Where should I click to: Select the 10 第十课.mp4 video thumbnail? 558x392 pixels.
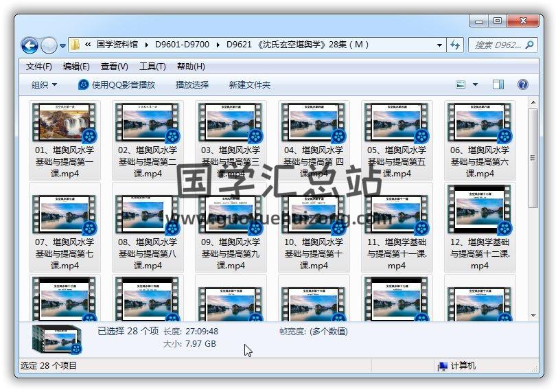(314, 215)
